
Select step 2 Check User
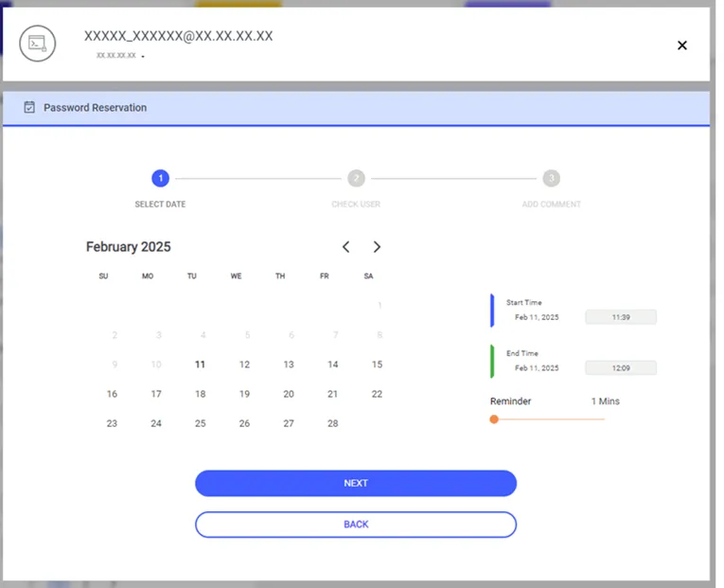click(x=356, y=178)
